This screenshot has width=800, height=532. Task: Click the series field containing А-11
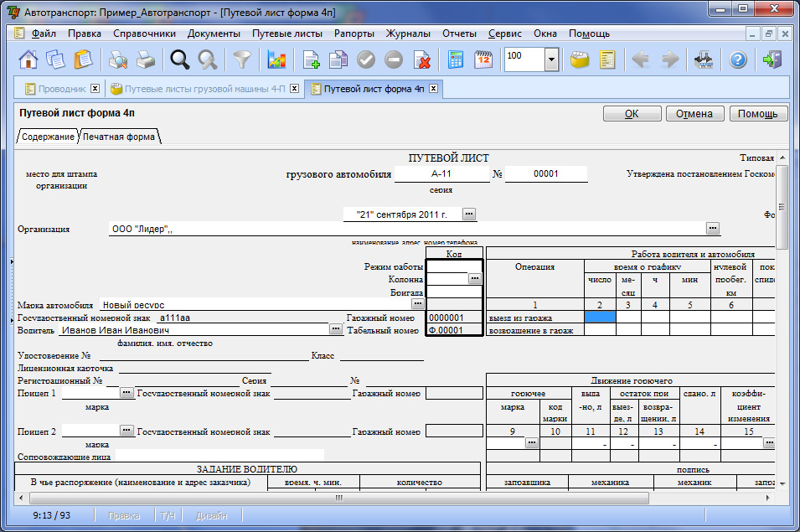pos(441,174)
